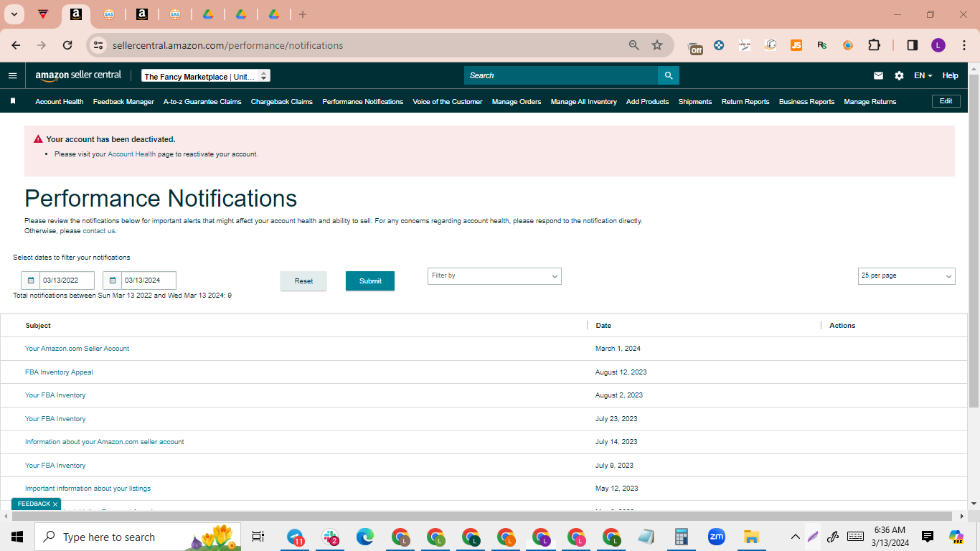
Task: Go to Manage Orders
Action: [517, 102]
